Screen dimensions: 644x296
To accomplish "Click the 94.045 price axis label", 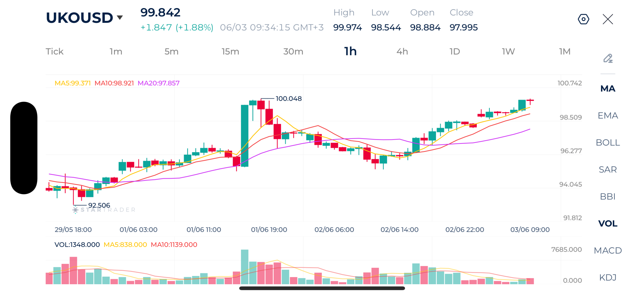I will click(x=570, y=184).
